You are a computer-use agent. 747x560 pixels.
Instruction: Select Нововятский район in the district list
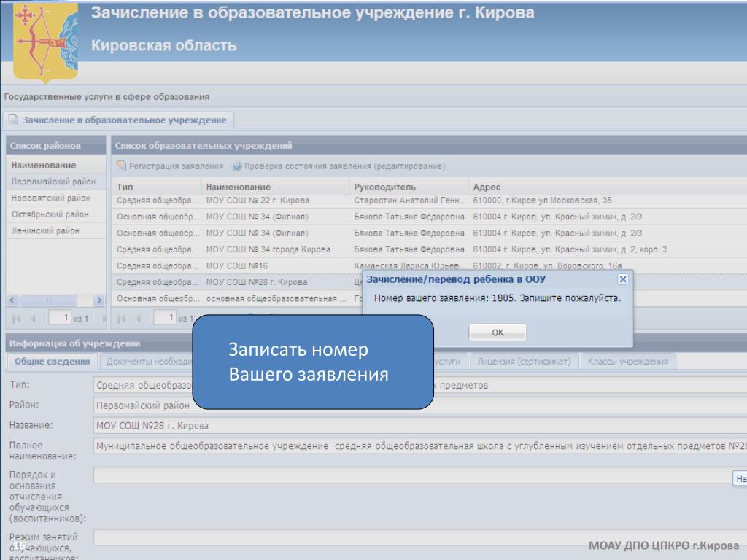(x=55, y=198)
